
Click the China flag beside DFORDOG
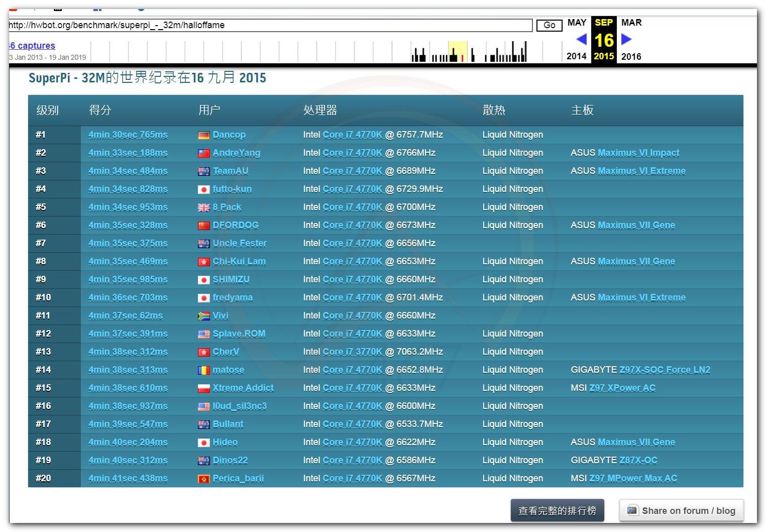pos(203,226)
